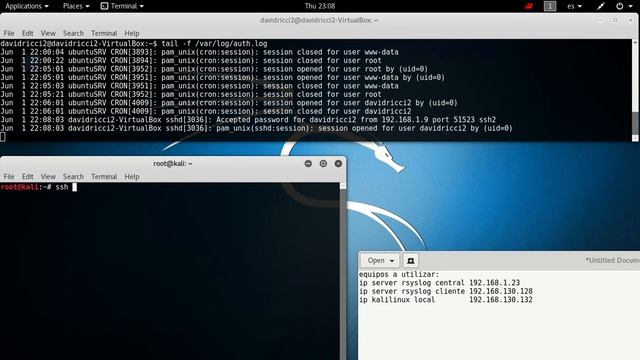Screen dimensions: 640x360
Task: Open Terminal menu in root@kali terminal
Action: [104, 176]
